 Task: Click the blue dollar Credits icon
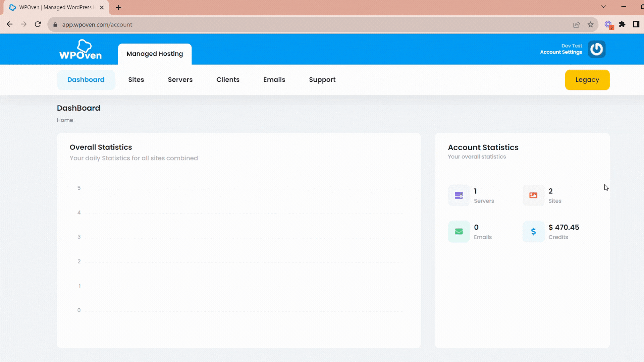533,232
